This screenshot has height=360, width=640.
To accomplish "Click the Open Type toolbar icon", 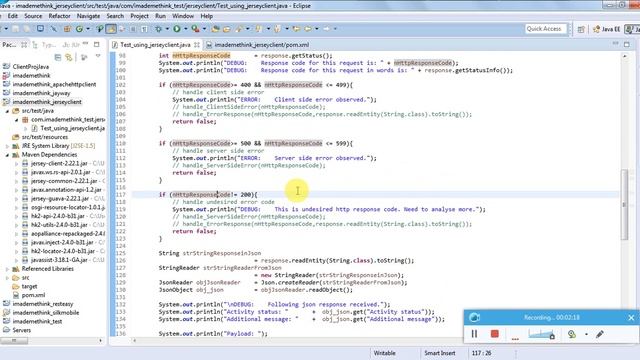I will pos(215,29).
